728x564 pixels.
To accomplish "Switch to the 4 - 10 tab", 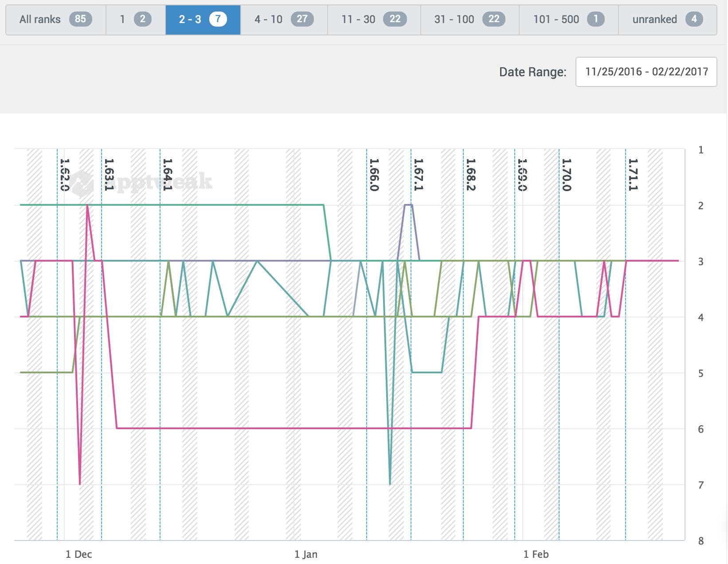I will pyautogui.click(x=284, y=20).
